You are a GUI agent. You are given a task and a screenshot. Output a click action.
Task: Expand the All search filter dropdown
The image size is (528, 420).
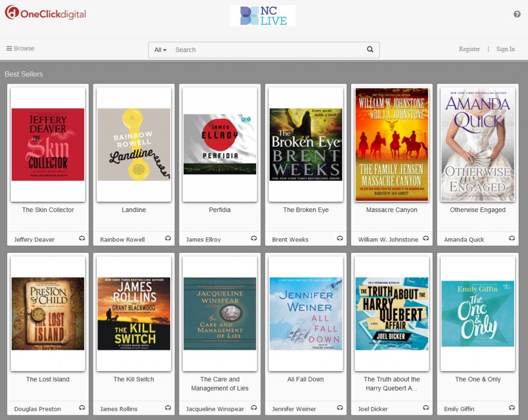pyautogui.click(x=160, y=50)
